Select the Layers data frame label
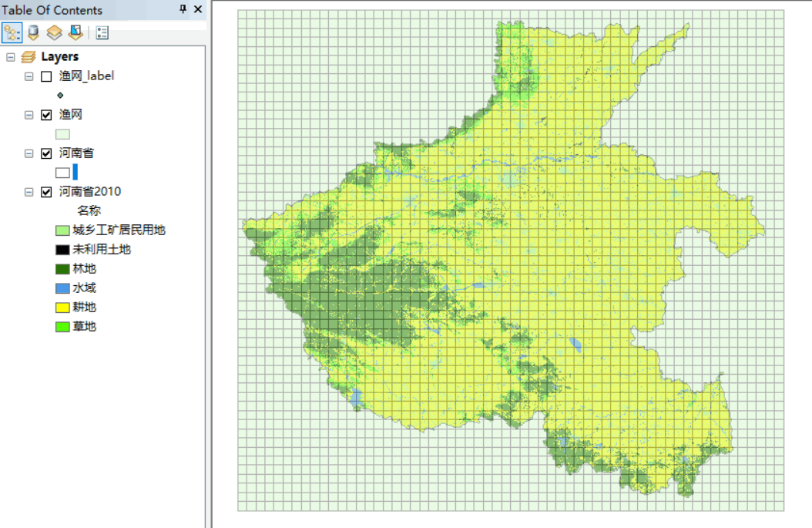 [x=60, y=56]
